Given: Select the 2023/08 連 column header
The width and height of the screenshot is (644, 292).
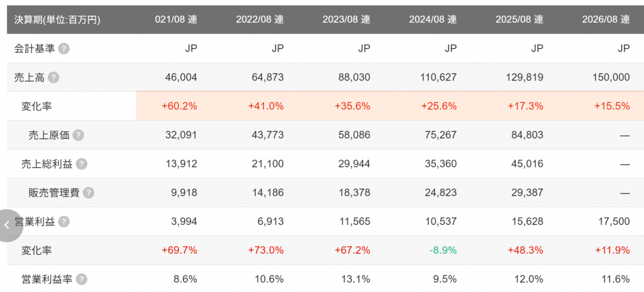Looking at the screenshot, I should 346,19.
